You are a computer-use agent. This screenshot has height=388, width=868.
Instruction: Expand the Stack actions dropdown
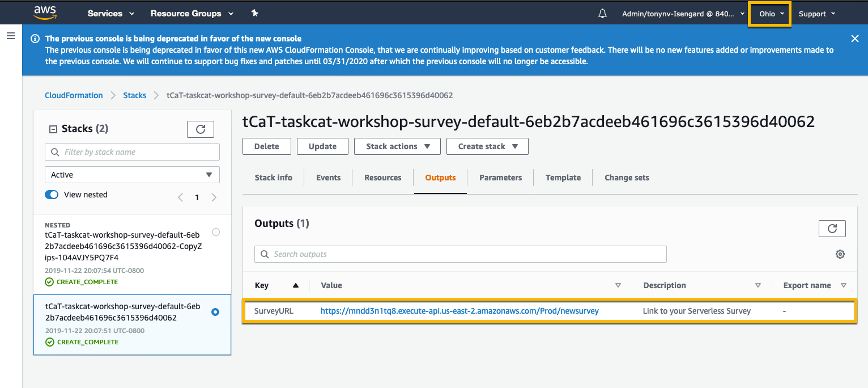click(397, 146)
